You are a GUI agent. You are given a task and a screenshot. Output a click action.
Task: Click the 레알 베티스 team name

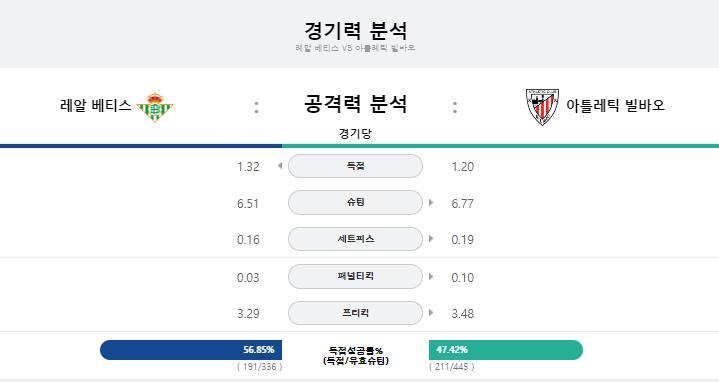(95, 105)
